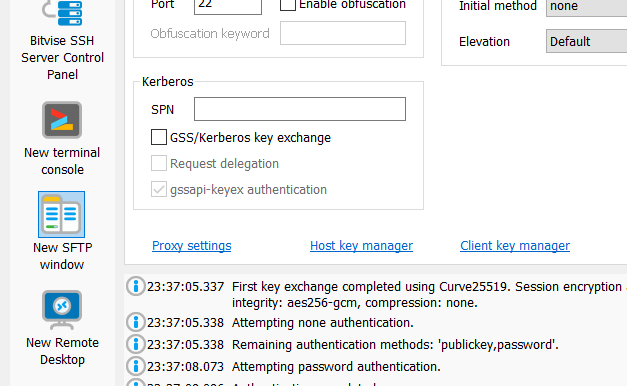This screenshot has height=386, width=627.
Task: Open the Elevation dropdown
Action: pos(586,41)
